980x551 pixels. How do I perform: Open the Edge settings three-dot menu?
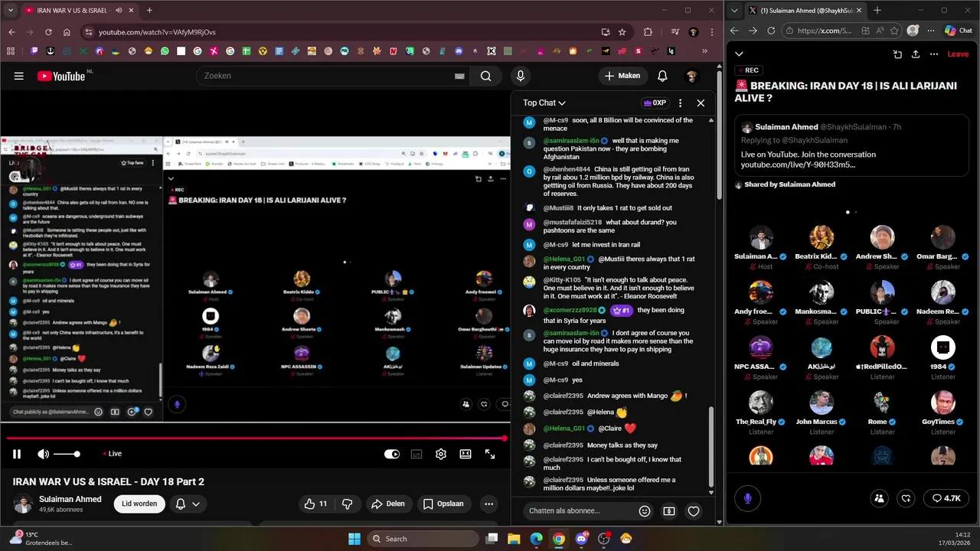(x=931, y=31)
